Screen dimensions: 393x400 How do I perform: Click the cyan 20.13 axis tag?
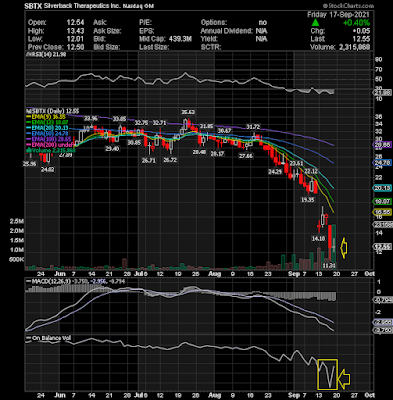point(382,188)
